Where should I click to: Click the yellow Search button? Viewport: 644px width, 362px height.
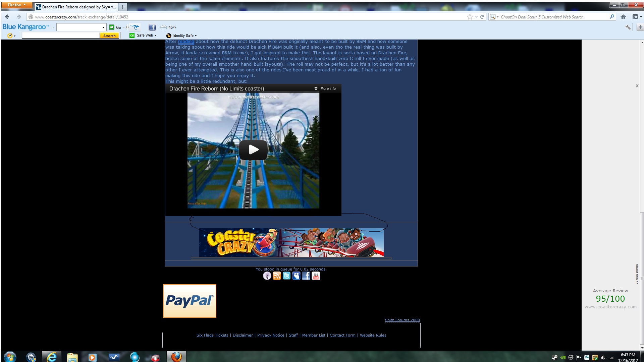coord(109,36)
